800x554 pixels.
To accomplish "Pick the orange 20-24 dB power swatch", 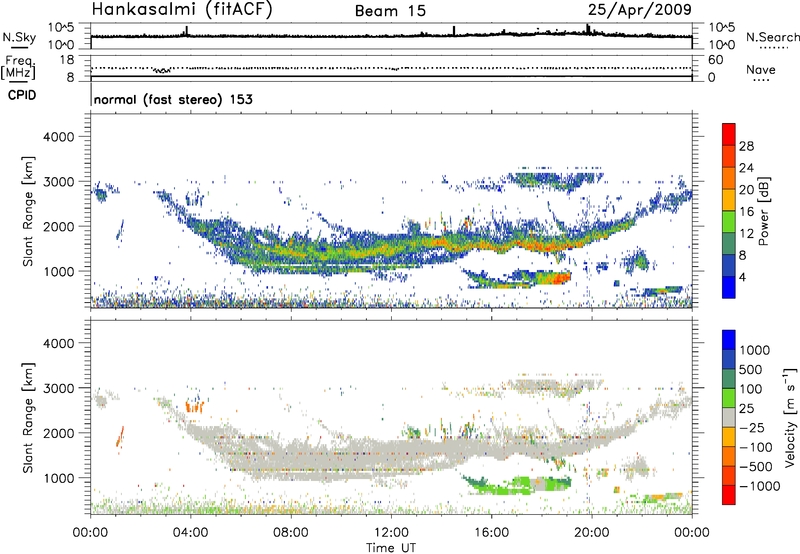I will (x=729, y=178).
